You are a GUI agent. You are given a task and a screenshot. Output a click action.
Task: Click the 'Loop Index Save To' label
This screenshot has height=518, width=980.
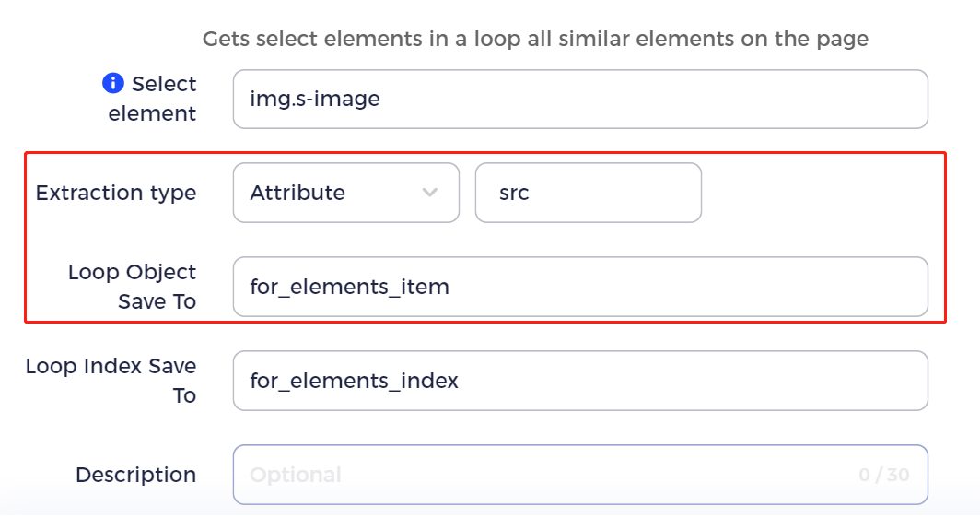point(111,381)
